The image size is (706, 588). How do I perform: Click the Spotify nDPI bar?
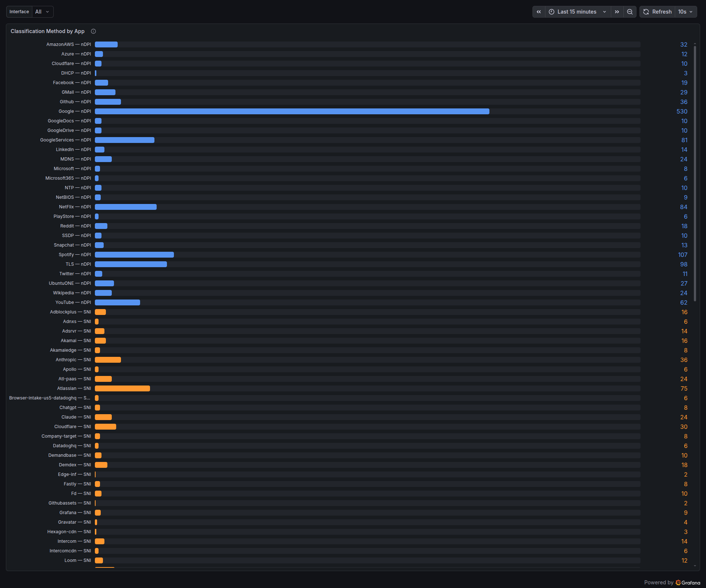[133, 254]
